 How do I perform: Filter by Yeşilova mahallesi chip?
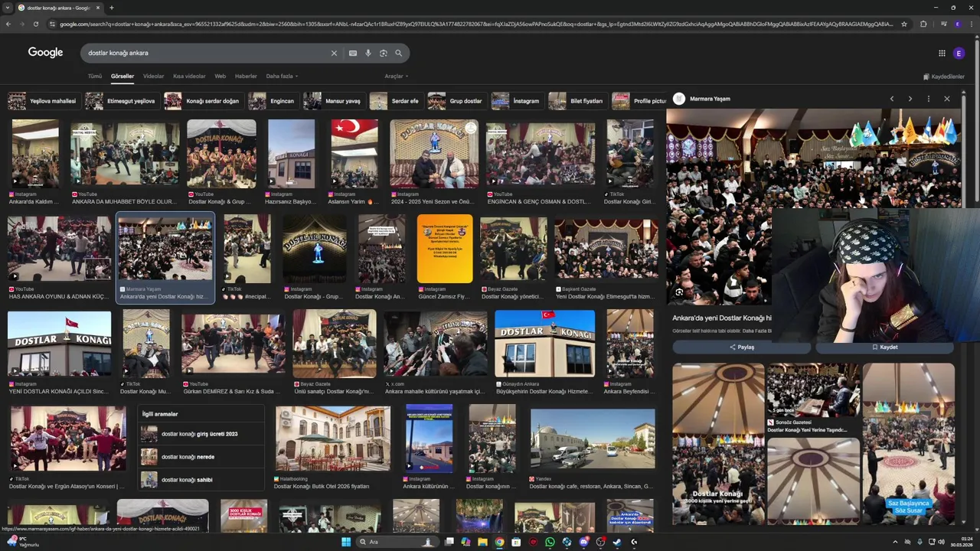43,101
